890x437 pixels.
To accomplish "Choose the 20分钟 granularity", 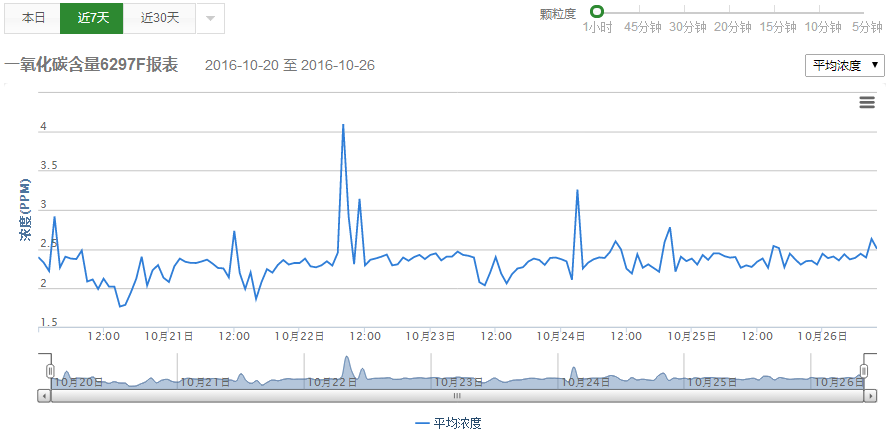I will coord(733,27).
